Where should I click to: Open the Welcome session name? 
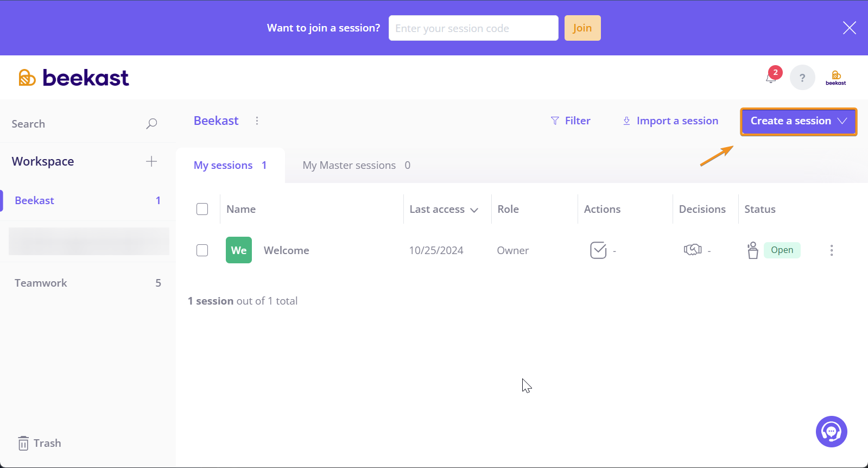pyautogui.click(x=287, y=250)
